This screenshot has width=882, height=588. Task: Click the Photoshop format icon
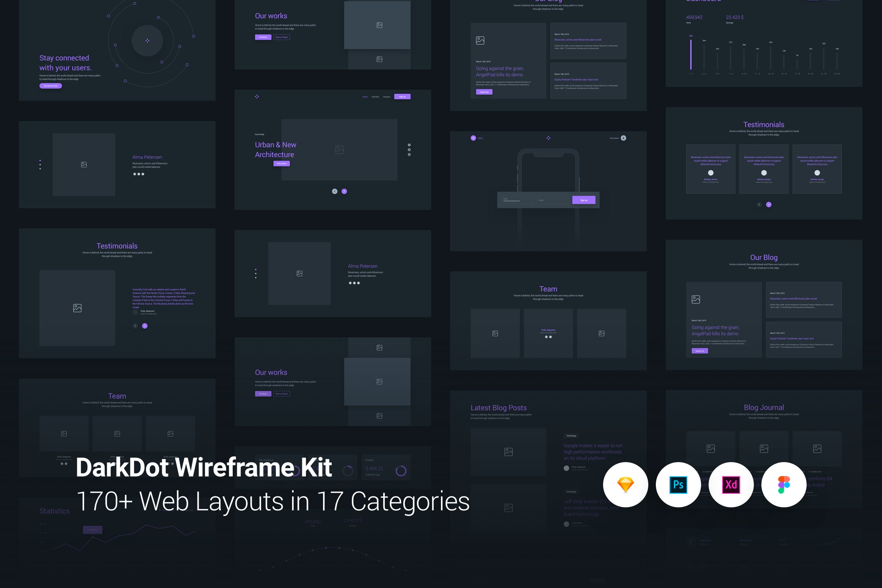click(678, 485)
